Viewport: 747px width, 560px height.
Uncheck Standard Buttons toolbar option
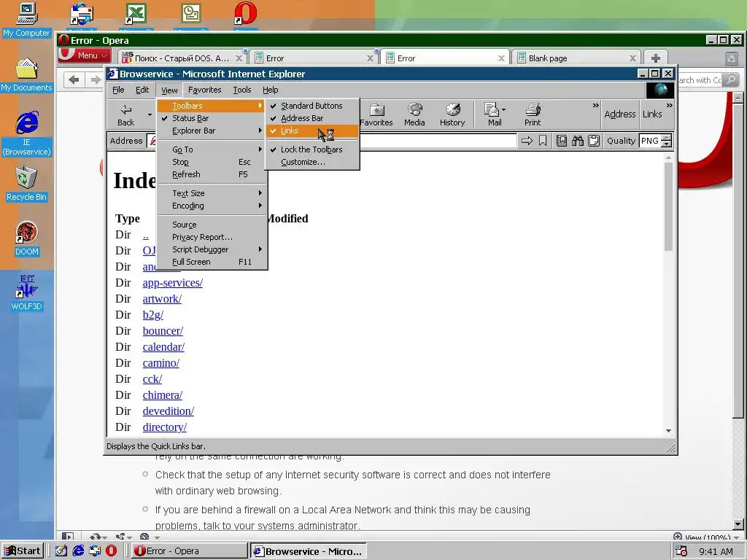[x=312, y=106]
